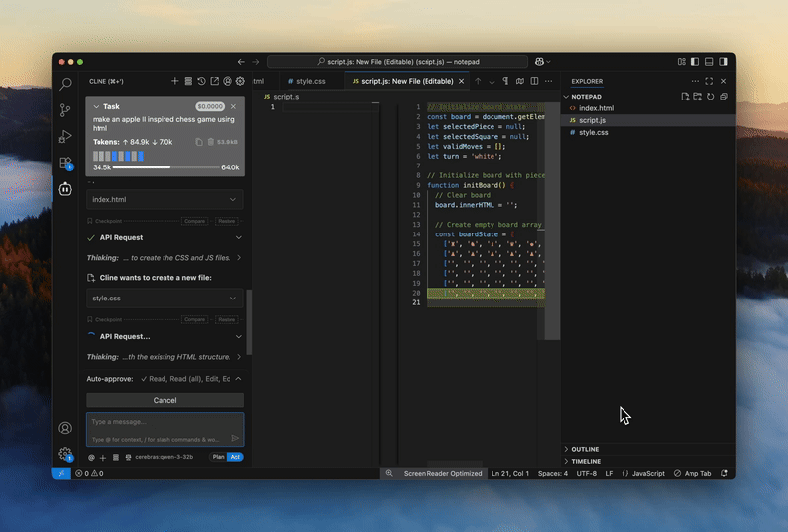Open Cline settings gear in panel header

tap(239, 81)
